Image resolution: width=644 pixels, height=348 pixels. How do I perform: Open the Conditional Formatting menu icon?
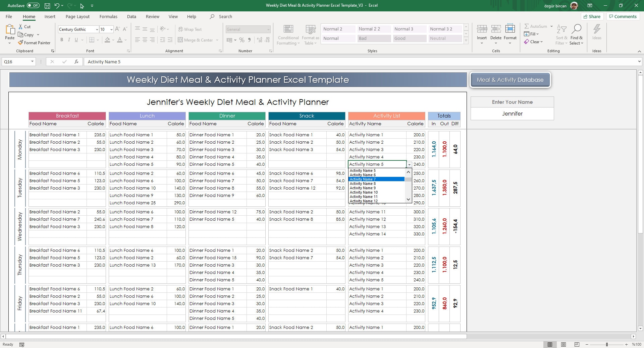pos(288,29)
